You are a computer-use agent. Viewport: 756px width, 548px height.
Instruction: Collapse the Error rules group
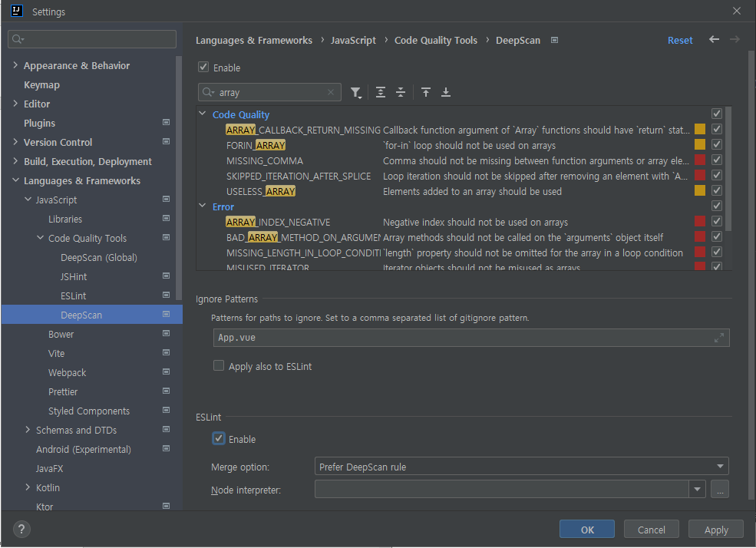click(x=202, y=206)
